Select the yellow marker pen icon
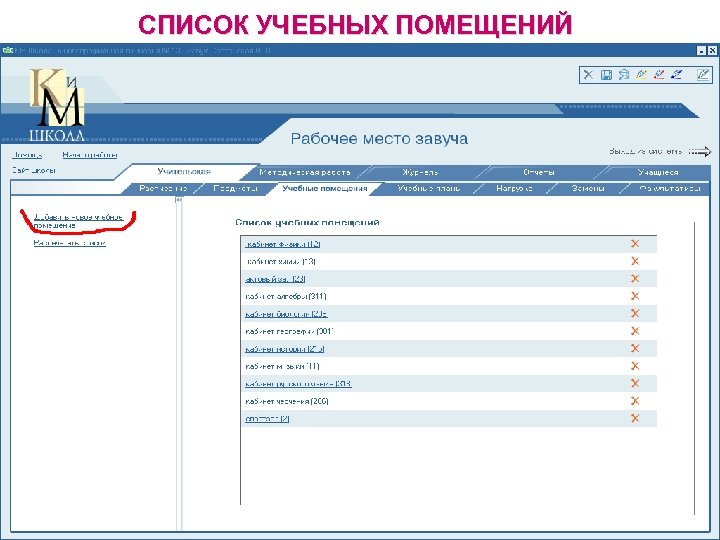This screenshot has height=540, width=720. pos(641,74)
